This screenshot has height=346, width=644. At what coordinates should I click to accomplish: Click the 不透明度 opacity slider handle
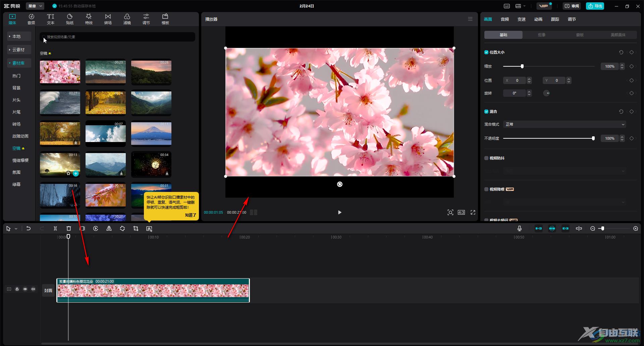click(x=593, y=138)
